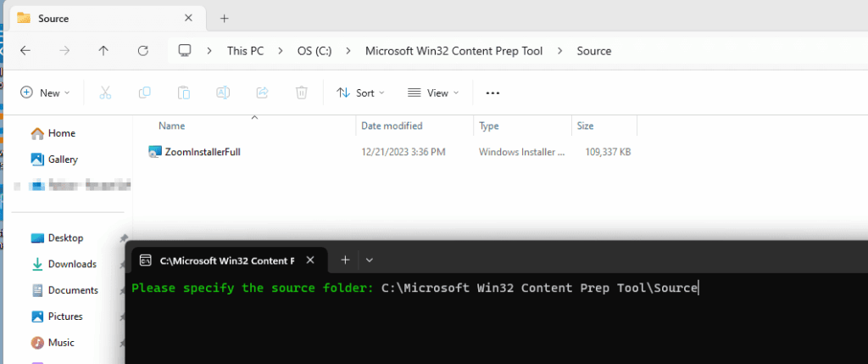Screen dimensions: 868x364
Task: Open the New item dropdown
Action: coord(45,92)
